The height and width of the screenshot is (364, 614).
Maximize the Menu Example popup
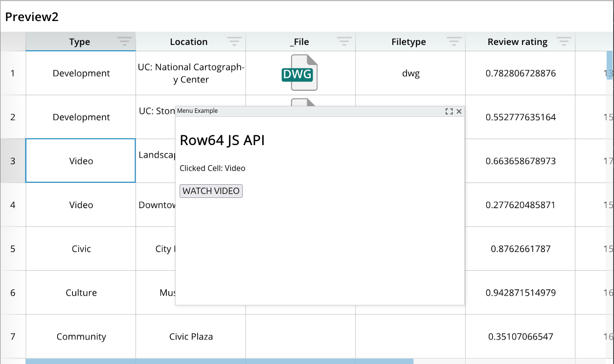coord(449,111)
